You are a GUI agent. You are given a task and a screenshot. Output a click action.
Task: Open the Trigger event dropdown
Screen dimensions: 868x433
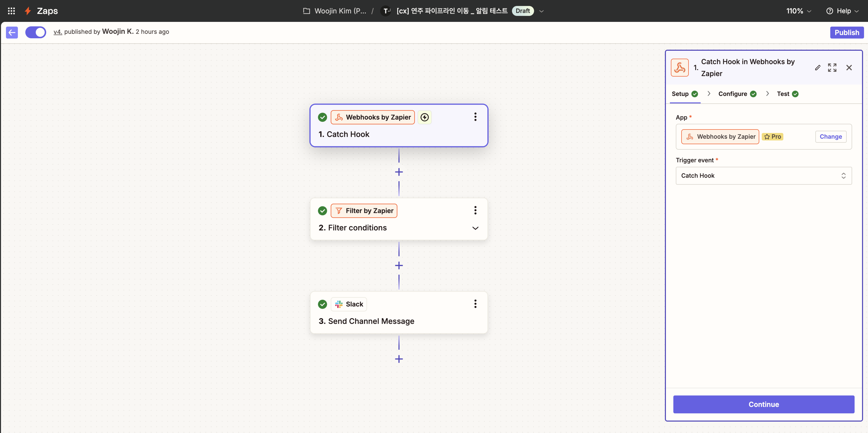(763, 176)
